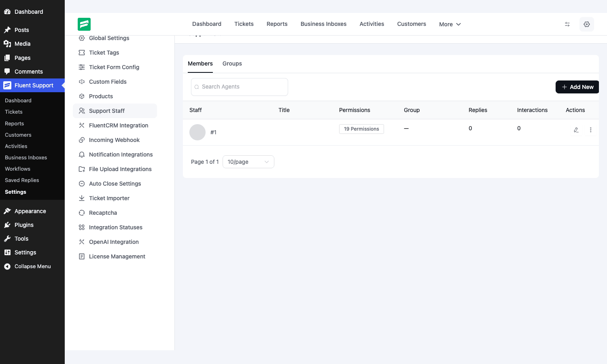Click the Permissions column header
This screenshot has width=607, height=364.
pyautogui.click(x=354, y=110)
